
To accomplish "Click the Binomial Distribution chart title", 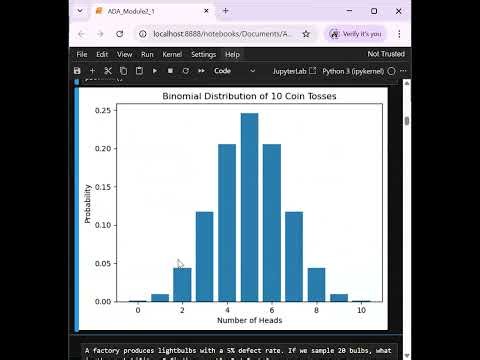I will click(x=249, y=96).
